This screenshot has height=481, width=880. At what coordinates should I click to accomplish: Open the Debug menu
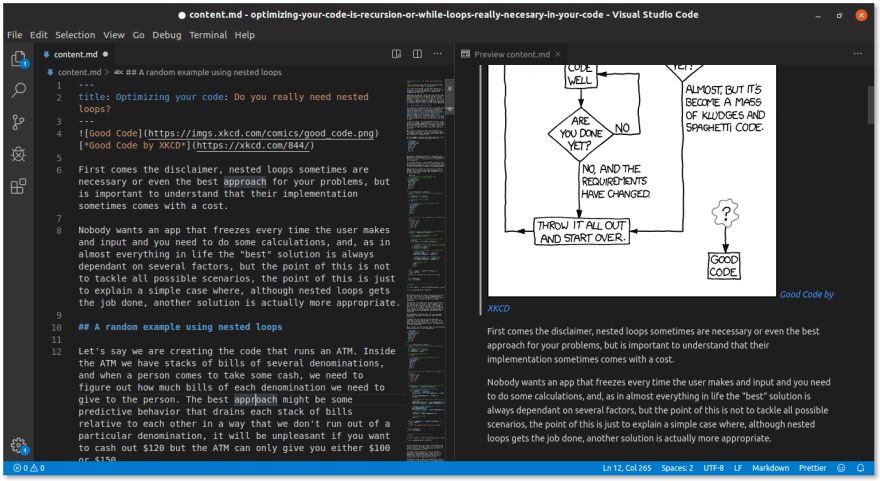167,35
